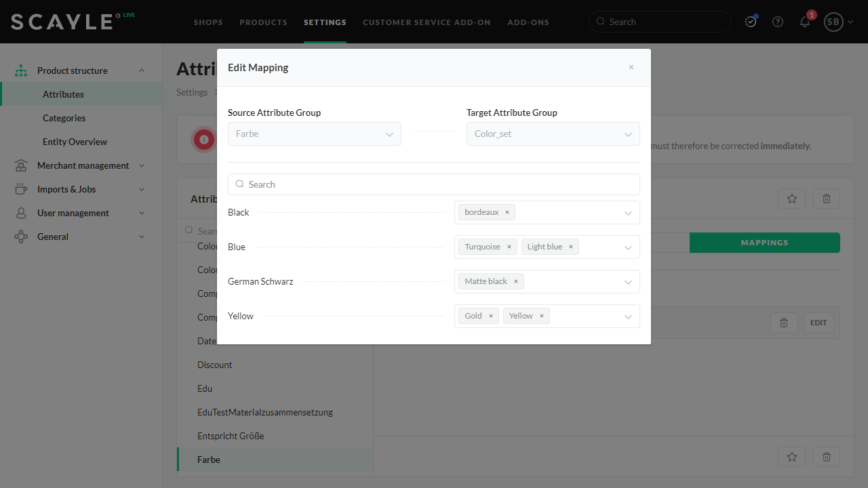Open the Products top menu
This screenshot has width=868, height=488.
263,22
